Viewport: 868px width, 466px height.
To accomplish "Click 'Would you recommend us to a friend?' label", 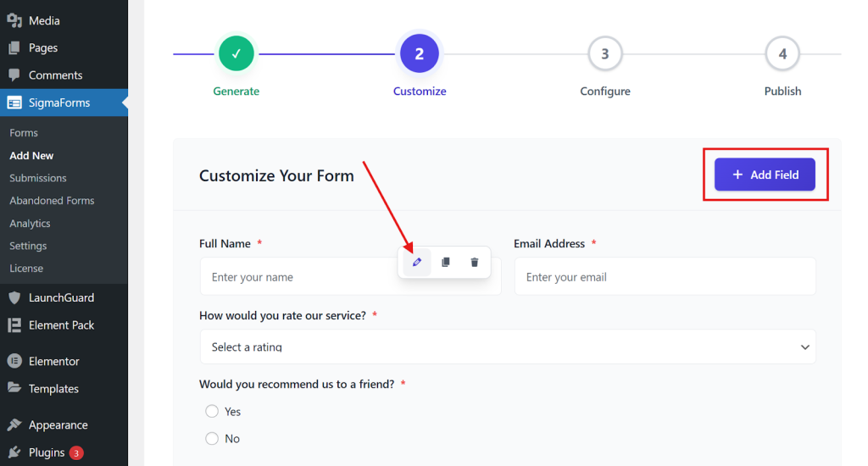I will coord(297,384).
